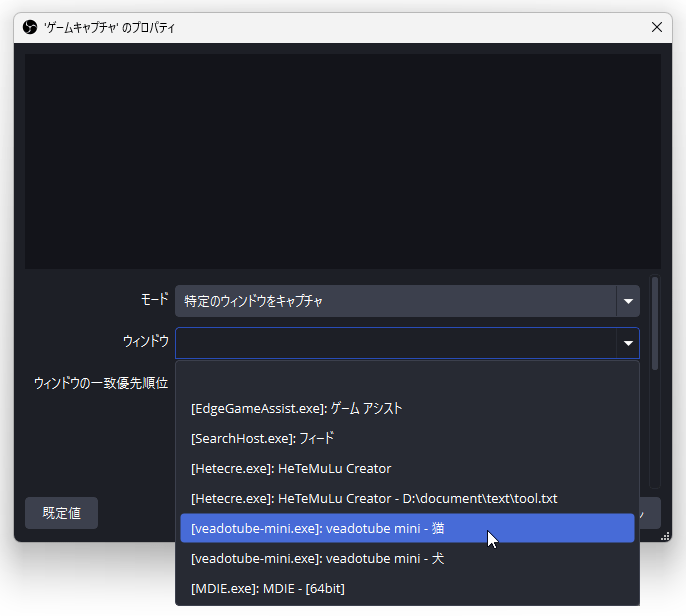The height and width of the screenshot is (616, 686).
Task: Click the empty ウィンドウ selection field
Action: click(395, 343)
